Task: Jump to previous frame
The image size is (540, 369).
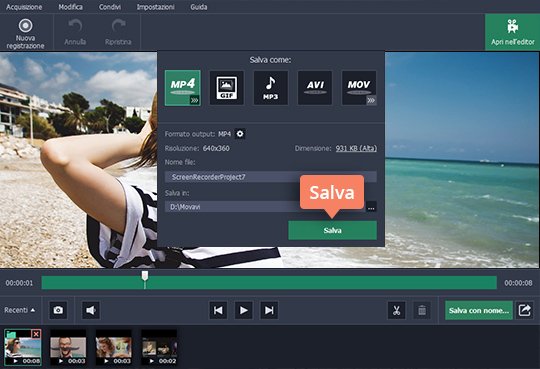Action: click(x=218, y=310)
